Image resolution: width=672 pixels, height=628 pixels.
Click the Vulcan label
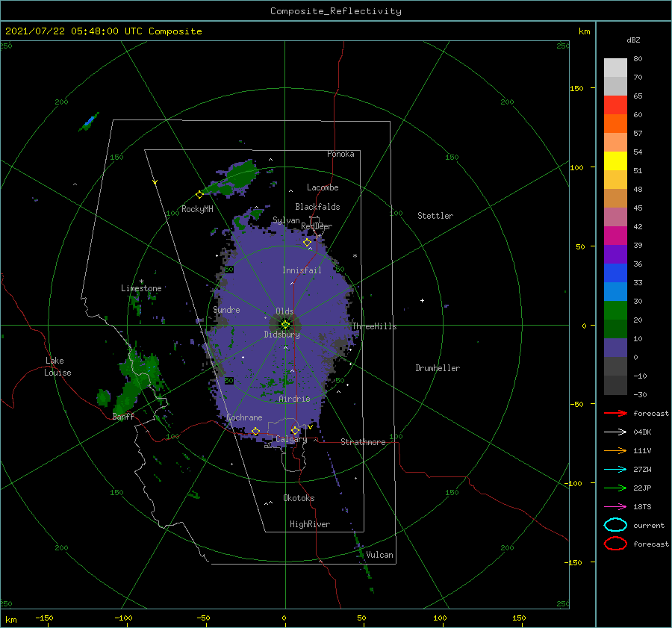point(379,555)
